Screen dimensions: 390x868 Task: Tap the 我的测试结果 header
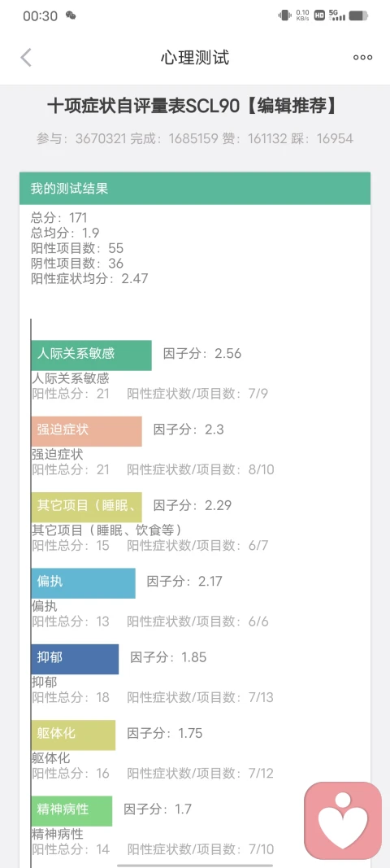coord(195,188)
